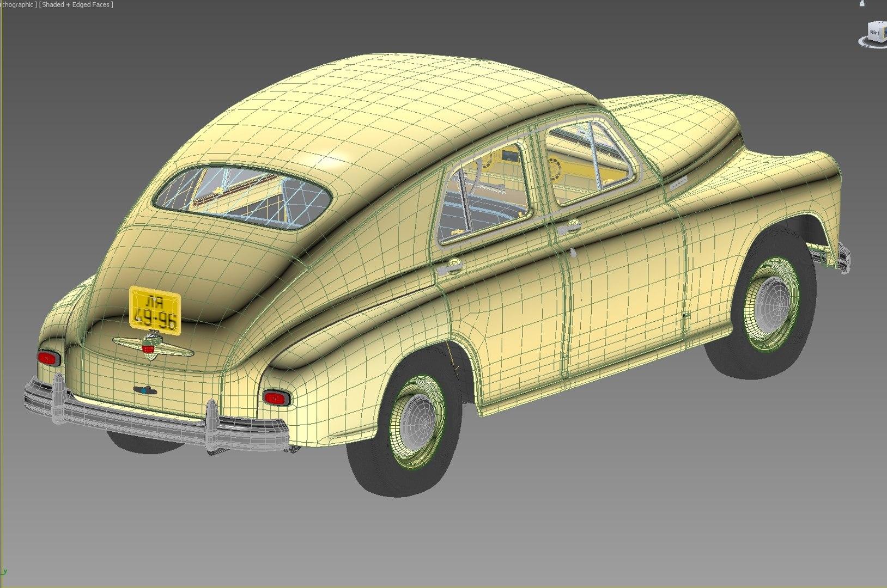The height and width of the screenshot is (588, 887).
Task: Click the ViewCube Home icon
Action: click(862, 3)
